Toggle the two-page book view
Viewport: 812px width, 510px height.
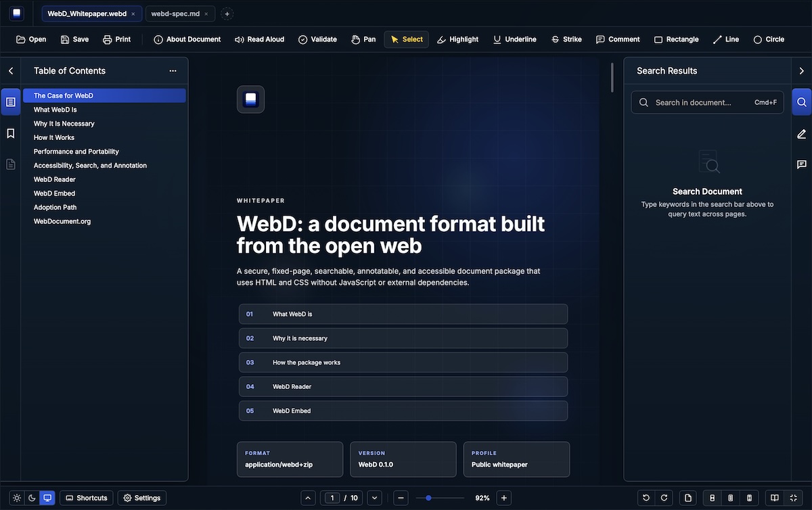click(775, 498)
